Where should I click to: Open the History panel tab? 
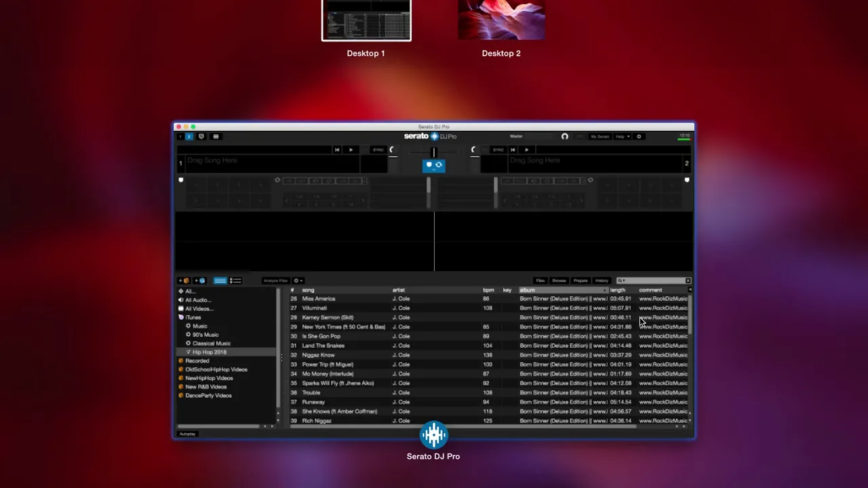(601, 281)
